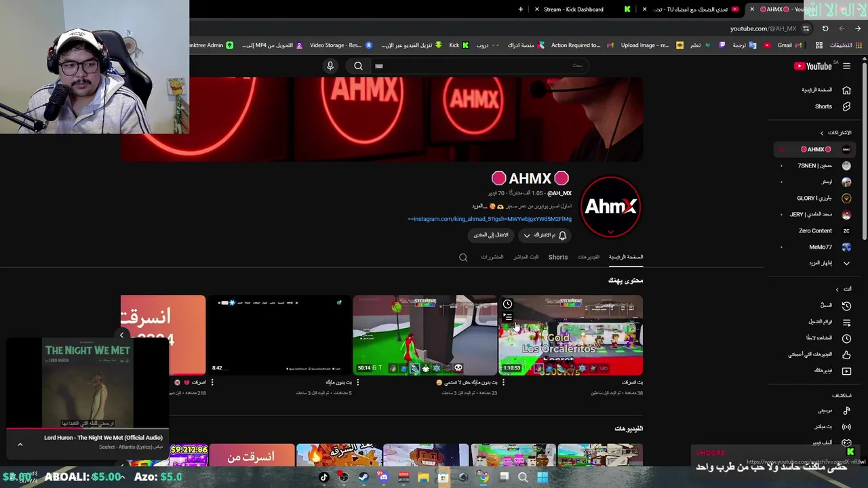Select the channel Videos tab

click(x=589, y=257)
